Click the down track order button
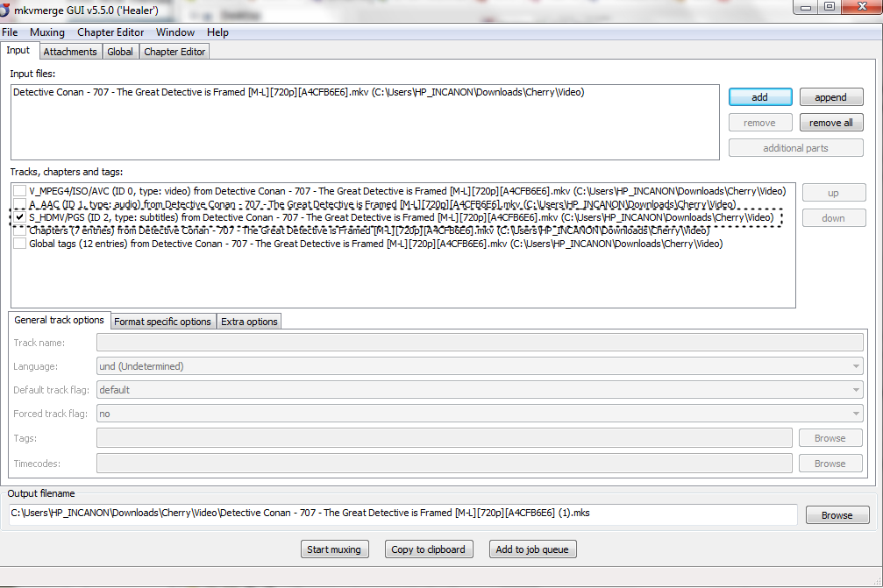The width and height of the screenshot is (883, 588). (833, 217)
